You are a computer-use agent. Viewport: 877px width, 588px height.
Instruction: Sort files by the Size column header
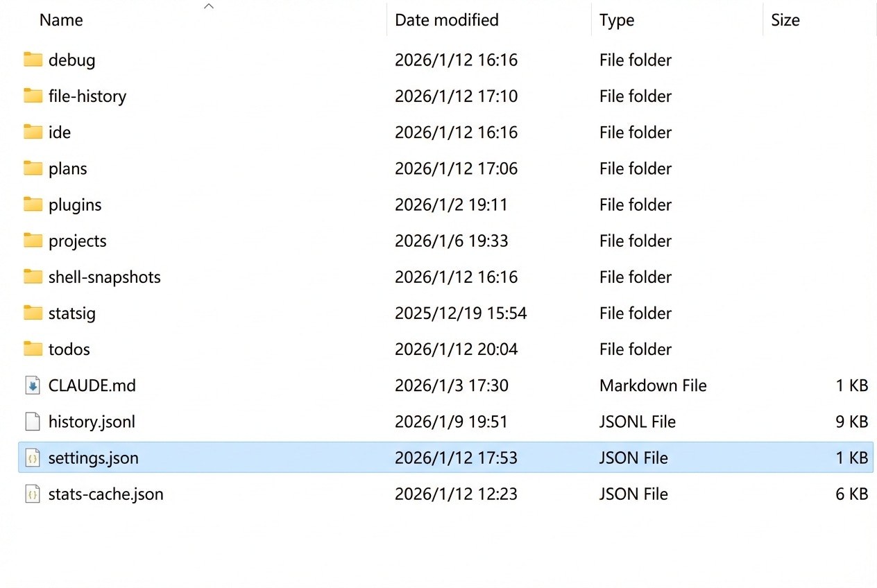[x=785, y=20]
